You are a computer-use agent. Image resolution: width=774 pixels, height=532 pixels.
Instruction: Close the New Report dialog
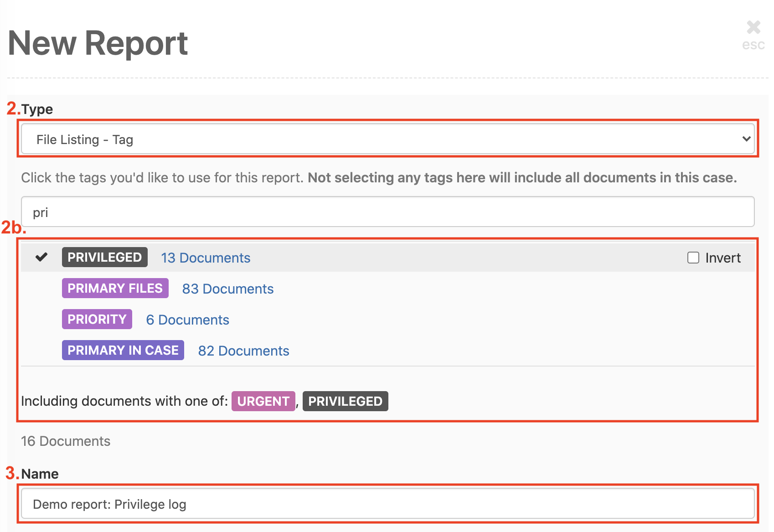point(753,27)
